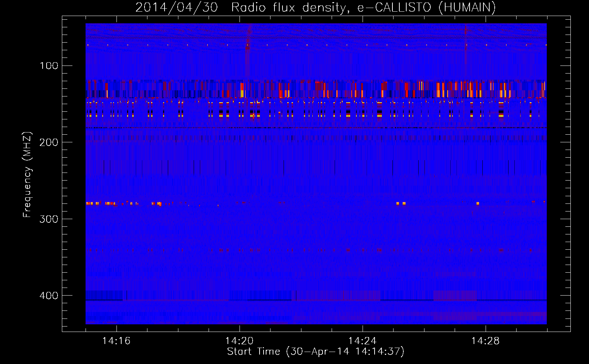Select the '200' frequency tick label
The height and width of the screenshot is (364, 589).
49,142
